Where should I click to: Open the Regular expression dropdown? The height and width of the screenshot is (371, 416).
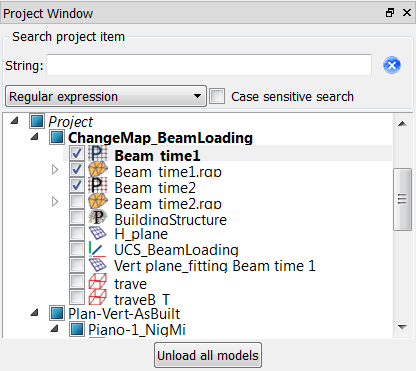[x=106, y=96]
